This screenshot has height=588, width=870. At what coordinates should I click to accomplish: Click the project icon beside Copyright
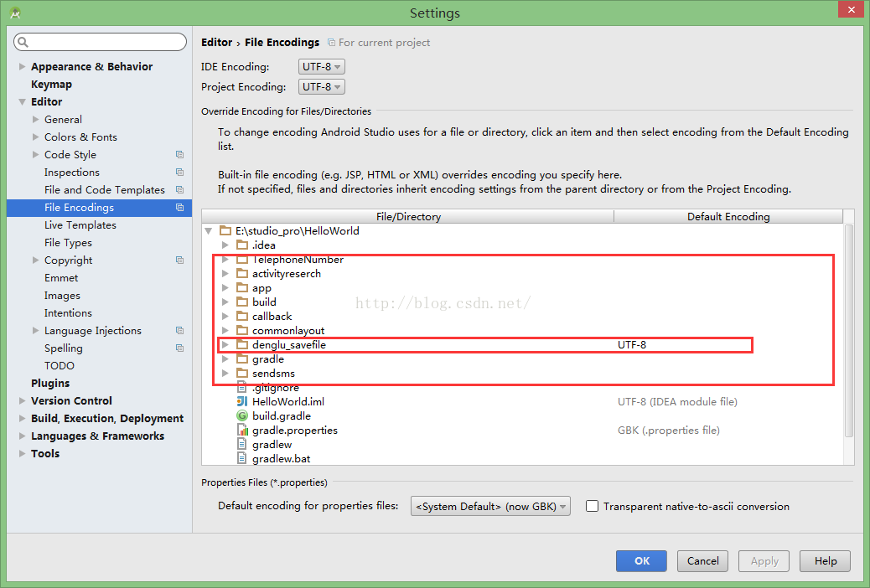pyautogui.click(x=179, y=260)
